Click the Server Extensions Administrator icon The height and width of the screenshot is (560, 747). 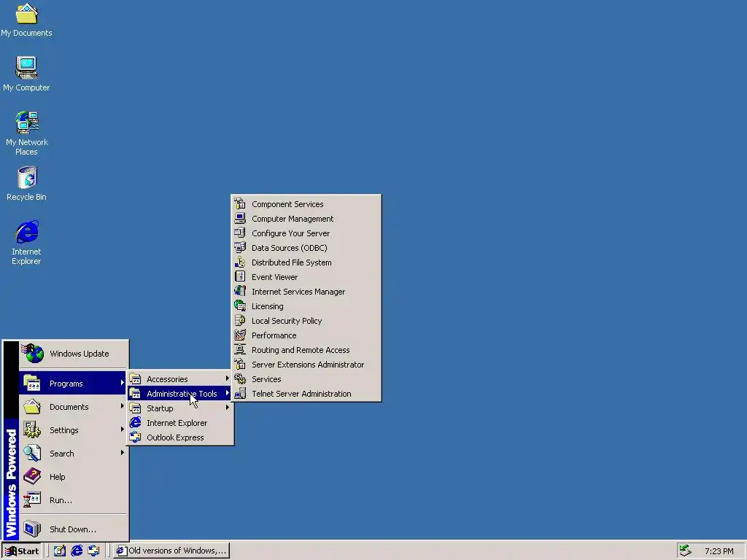240,365
